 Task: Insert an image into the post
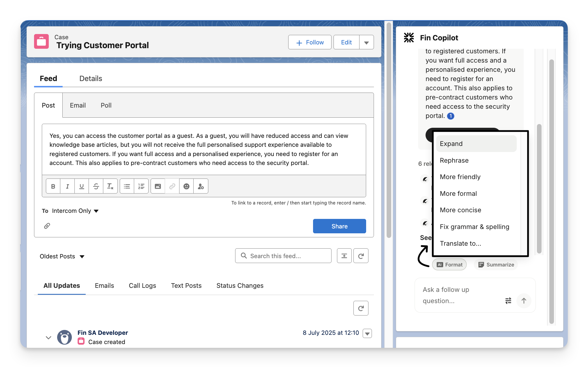pos(158,186)
